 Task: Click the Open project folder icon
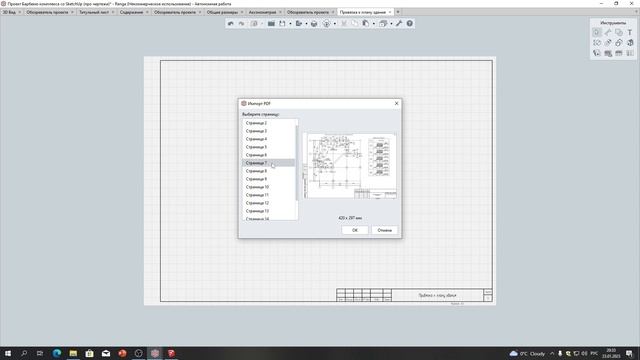click(x=271, y=24)
